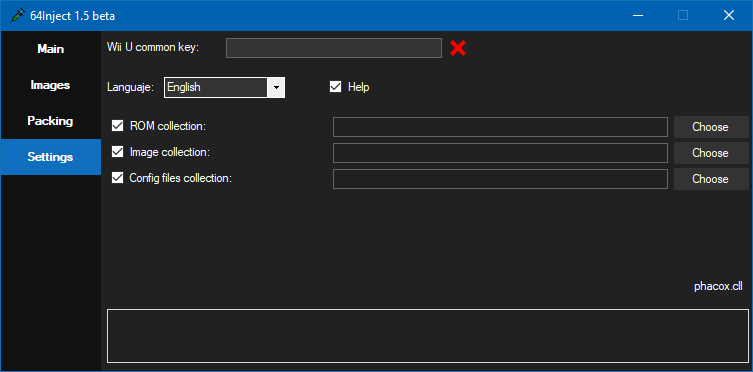Click the phacox.cll credit text
The image size is (753, 372).
pos(718,287)
